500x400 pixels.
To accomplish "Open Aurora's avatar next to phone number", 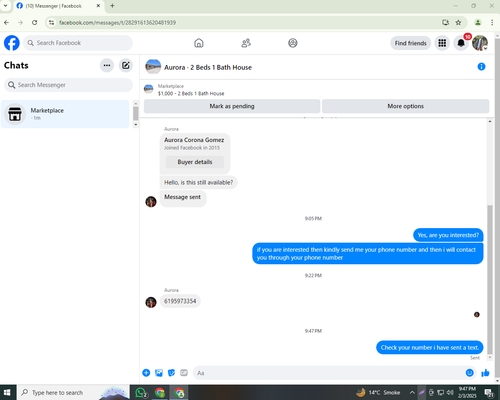I will [151, 302].
